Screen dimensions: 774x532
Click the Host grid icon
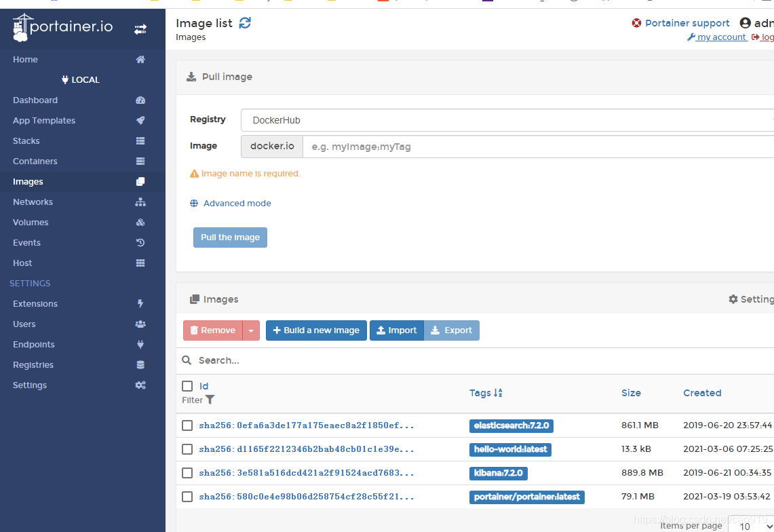tap(140, 263)
